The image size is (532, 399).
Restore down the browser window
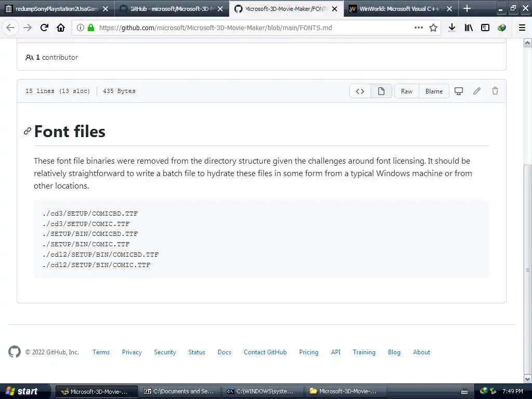pos(513,8)
